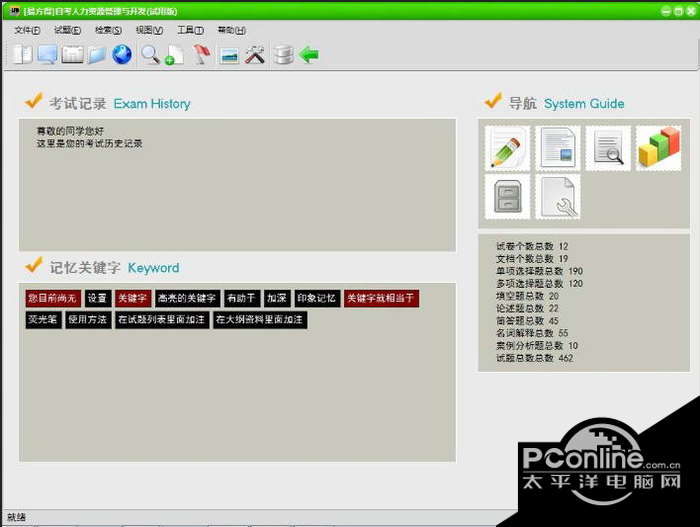
Task: Open the document with wrench guide icon
Action: 558,197
